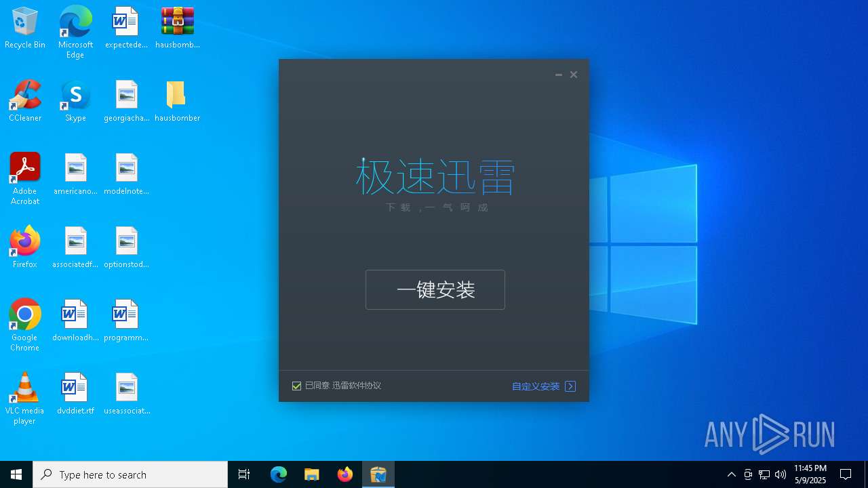Open the taskbar clock and calendar
The height and width of the screenshot is (488, 868).
[810, 474]
